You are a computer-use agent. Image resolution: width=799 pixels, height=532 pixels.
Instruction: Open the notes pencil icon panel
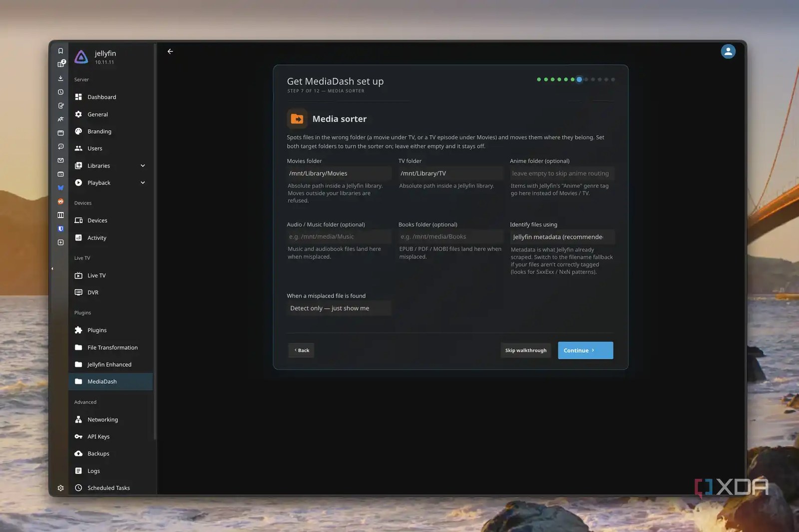(60, 106)
